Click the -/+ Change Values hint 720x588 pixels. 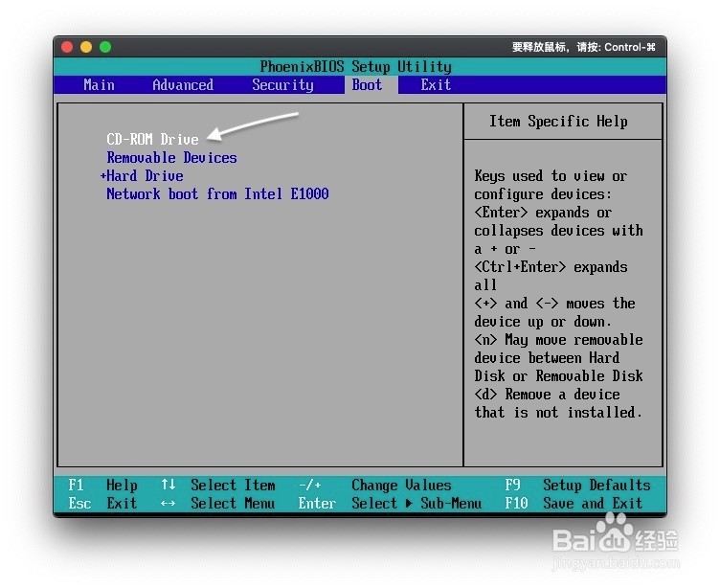click(374, 486)
